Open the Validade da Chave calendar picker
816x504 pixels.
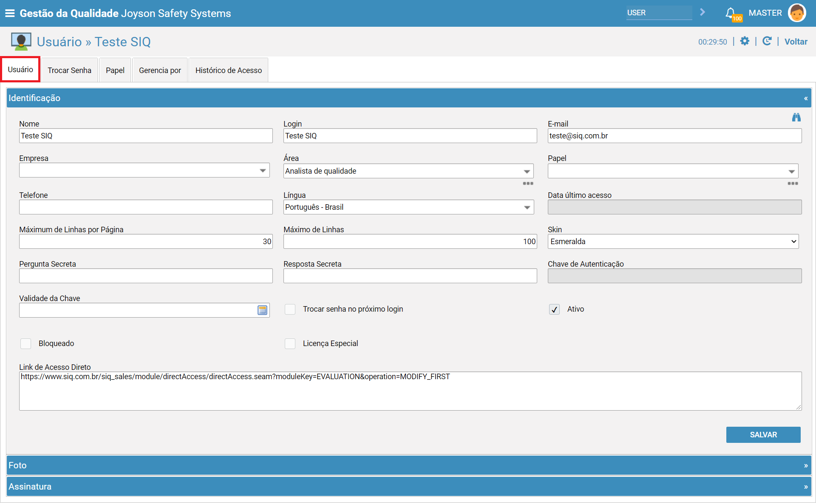coord(263,310)
